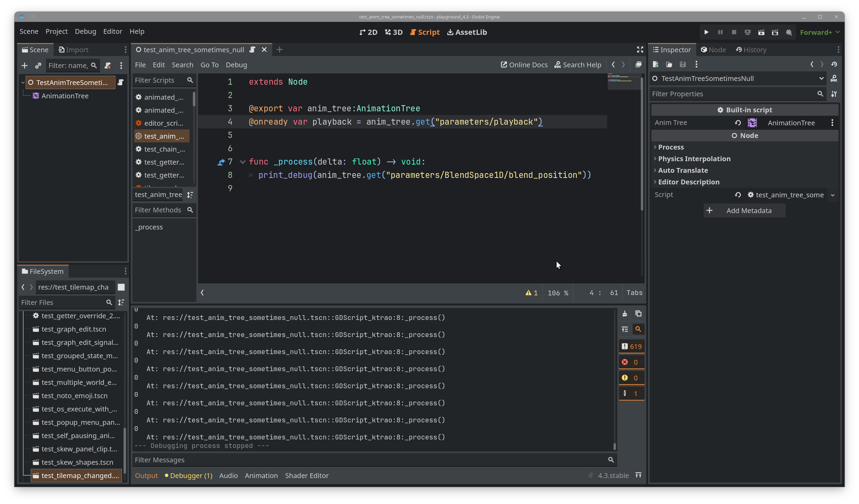Toggle alphabetical sorting of methods list
859x504 pixels.
point(190,195)
